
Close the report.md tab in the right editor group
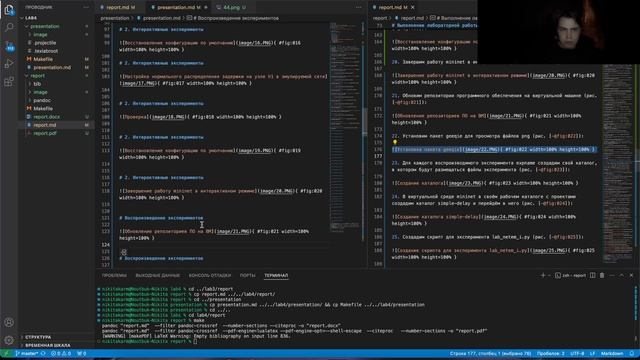pos(413,7)
